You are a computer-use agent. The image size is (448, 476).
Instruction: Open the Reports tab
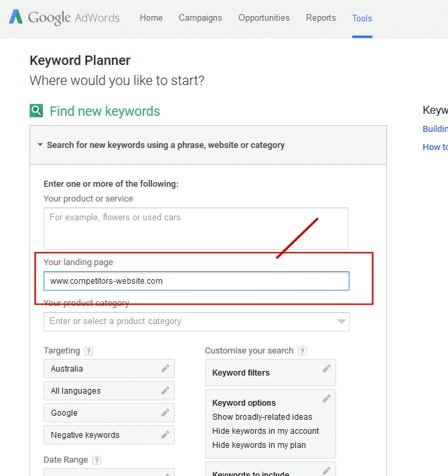pyautogui.click(x=321, y=18)
